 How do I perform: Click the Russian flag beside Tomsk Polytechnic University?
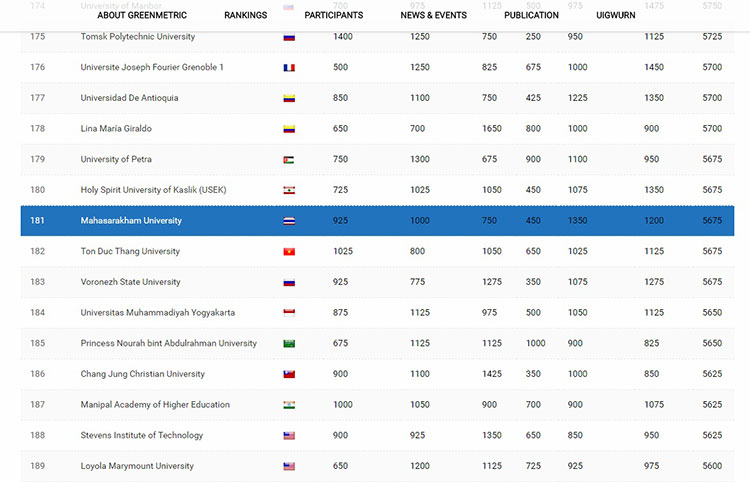click(289, 37)
